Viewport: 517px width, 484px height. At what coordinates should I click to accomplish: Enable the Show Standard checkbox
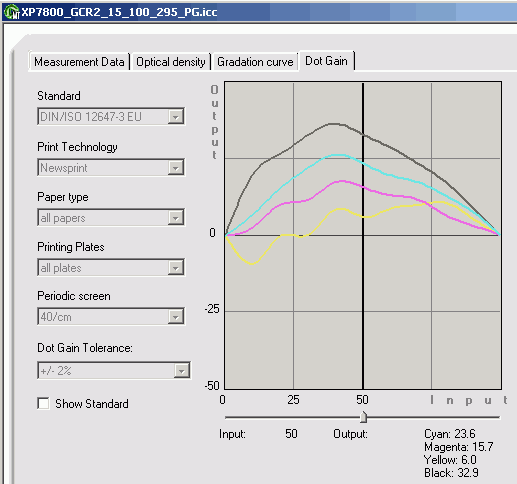click(43, 403)
